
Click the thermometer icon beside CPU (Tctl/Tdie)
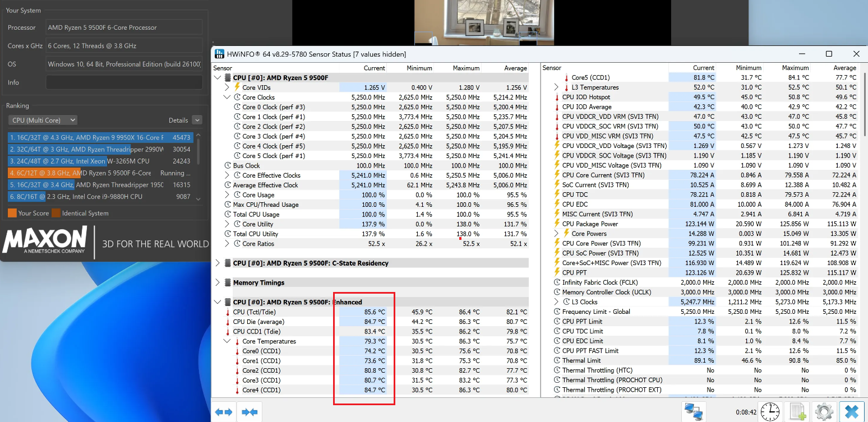click(228, 312)
